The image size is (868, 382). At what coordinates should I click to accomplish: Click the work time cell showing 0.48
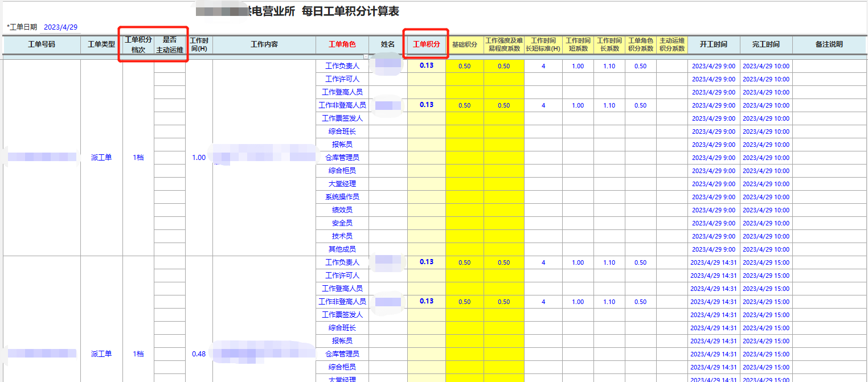point(199,354)
